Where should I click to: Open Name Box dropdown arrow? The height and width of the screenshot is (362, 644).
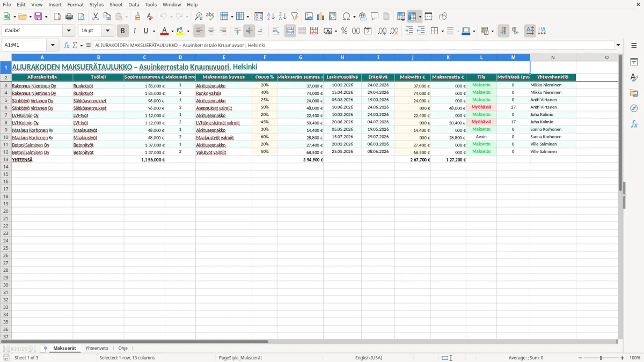(53, 45)
